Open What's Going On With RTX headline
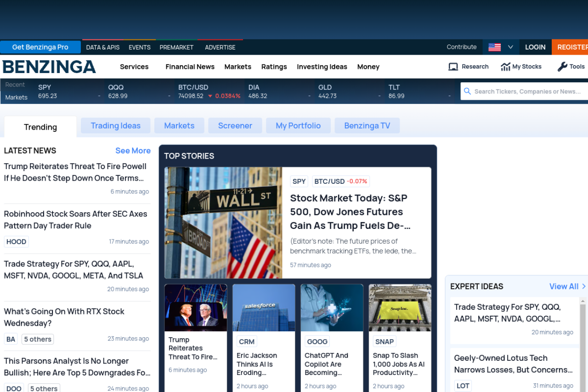The height and width of the screenshot is (392, 588). 64,317
